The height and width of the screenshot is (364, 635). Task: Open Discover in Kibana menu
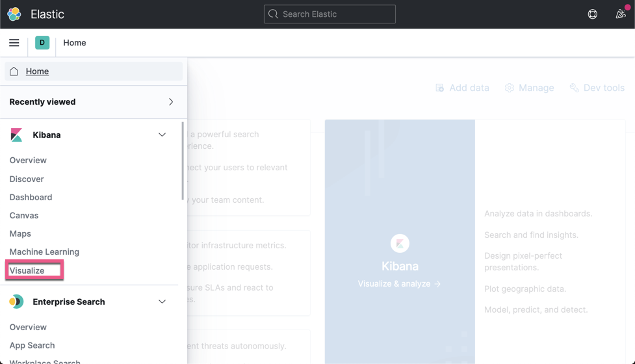(x=27, y=179)
